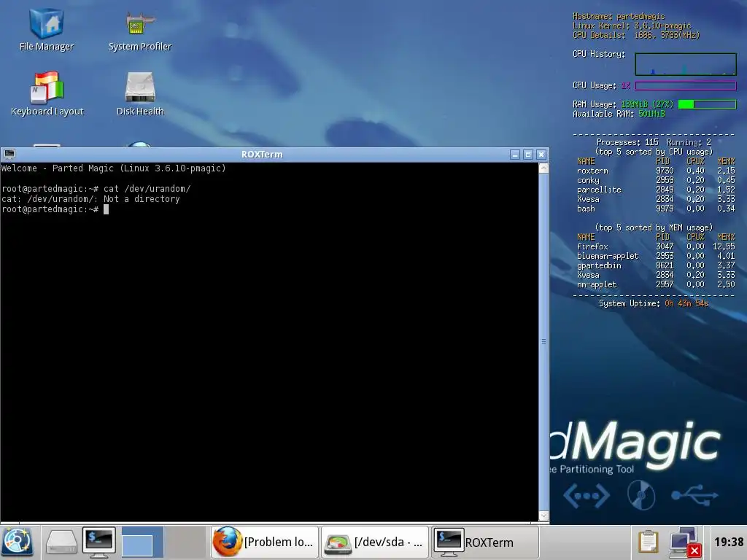Click the parcellite process row

pyautogui.click(x=656, y=190)
